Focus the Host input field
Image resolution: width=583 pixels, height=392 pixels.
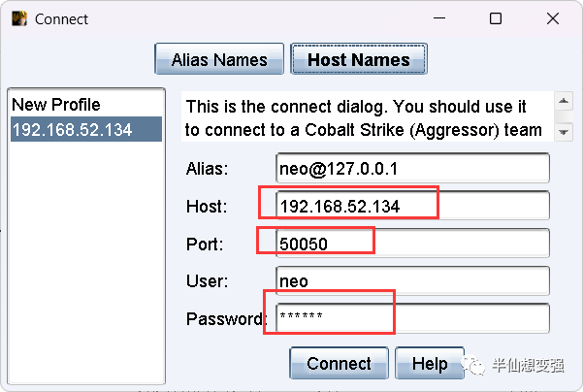click(x=412, y=206)
